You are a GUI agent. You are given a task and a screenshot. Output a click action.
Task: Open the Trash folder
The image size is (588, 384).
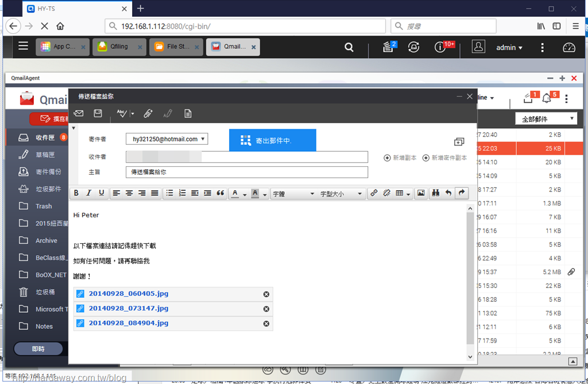pyautogui.click(x=37, y=206)
